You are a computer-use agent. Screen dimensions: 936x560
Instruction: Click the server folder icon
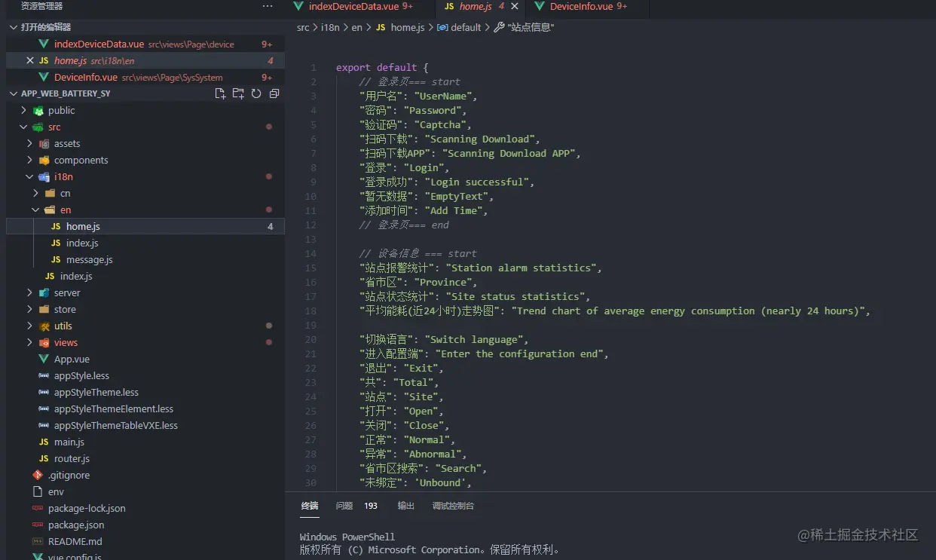click(x=44, y=292)
